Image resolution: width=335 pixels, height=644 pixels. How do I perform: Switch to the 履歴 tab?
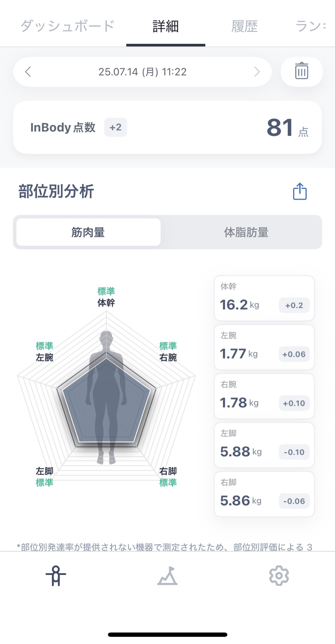tap(244, 26)
